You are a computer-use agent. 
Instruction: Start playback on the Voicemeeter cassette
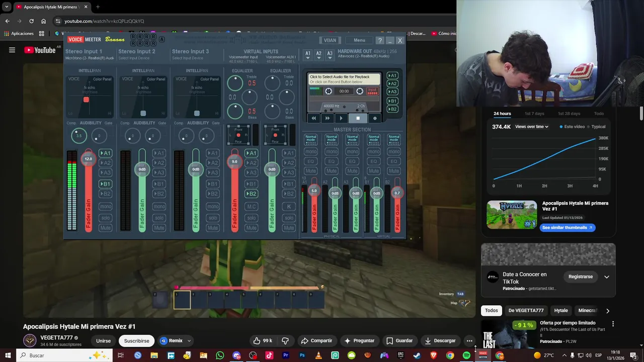point(341,118)
